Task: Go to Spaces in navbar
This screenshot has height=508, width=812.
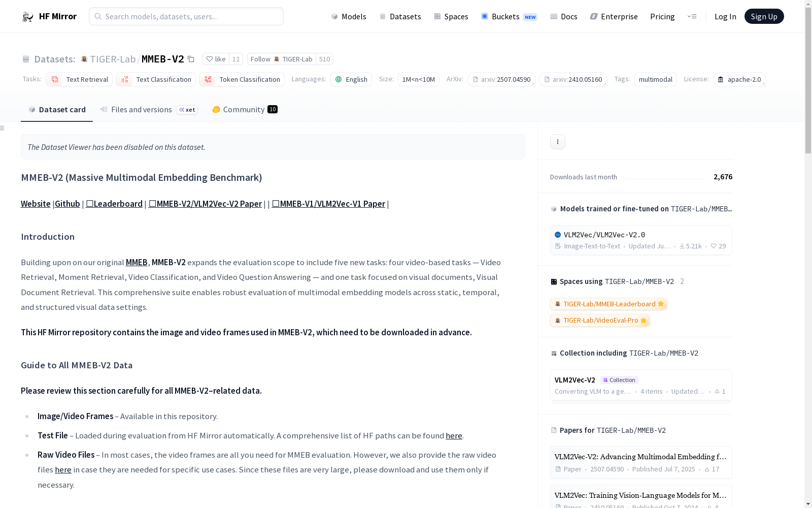Action: coord(451,16)
